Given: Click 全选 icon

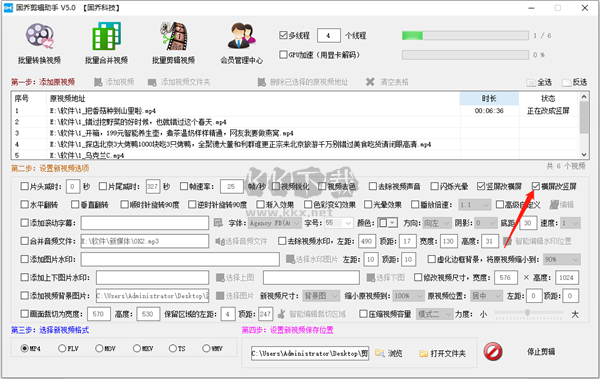Looking at the screenshot, I should pyautogui.click(x=531, y=82).
